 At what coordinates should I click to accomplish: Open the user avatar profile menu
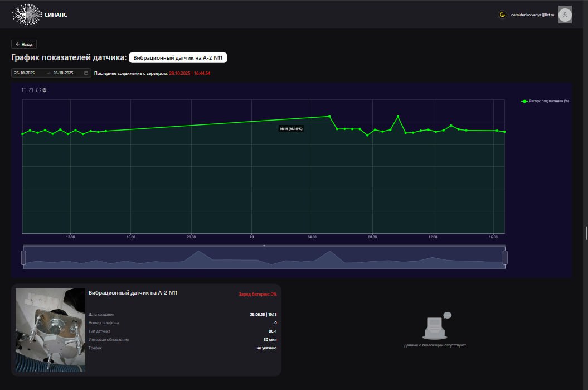pos(565,15)
